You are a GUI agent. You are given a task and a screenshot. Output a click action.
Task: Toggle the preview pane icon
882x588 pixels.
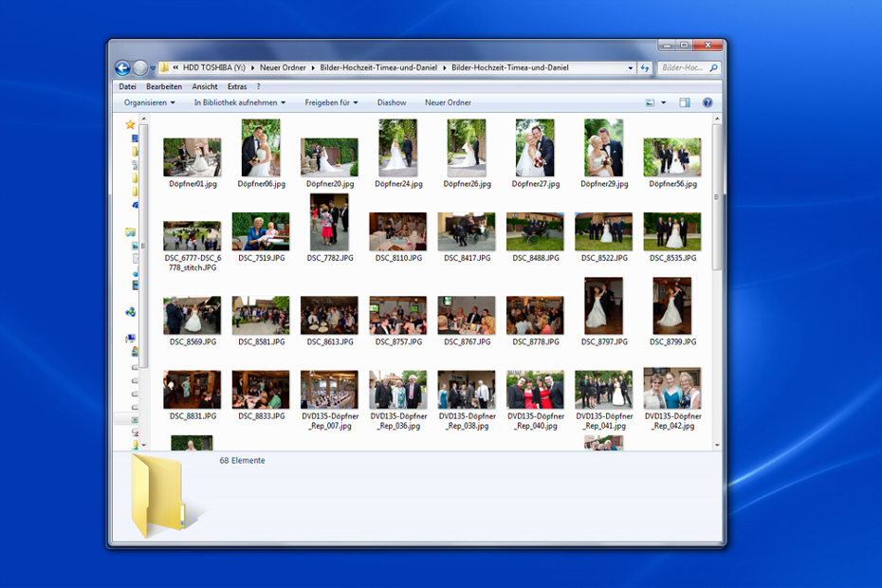point(685,102)
